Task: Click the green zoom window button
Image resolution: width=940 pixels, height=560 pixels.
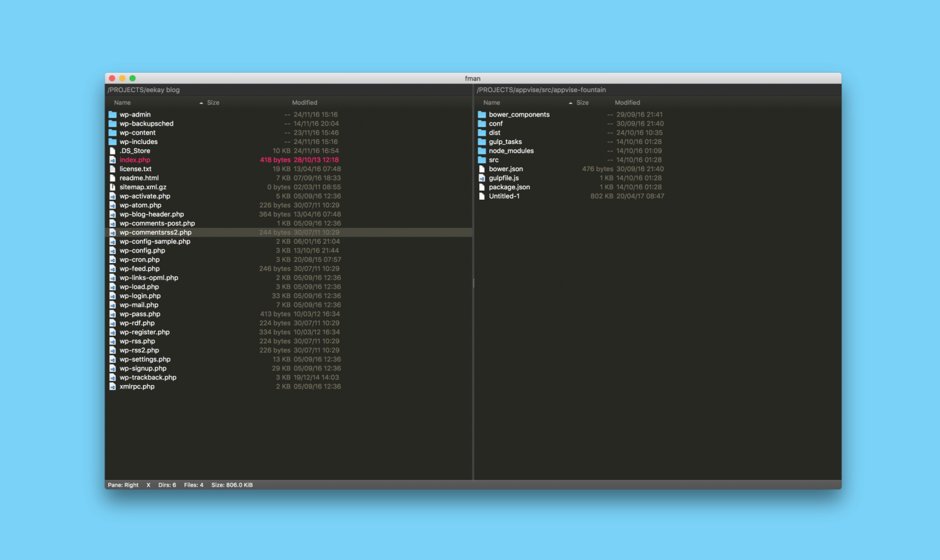Action: click(x=132, y=78)
